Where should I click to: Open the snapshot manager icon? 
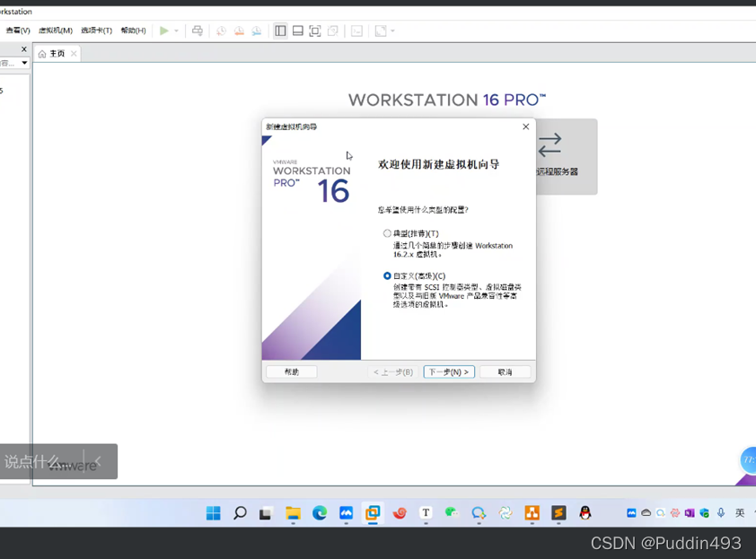pyautogui.click(x=257, y=31)
